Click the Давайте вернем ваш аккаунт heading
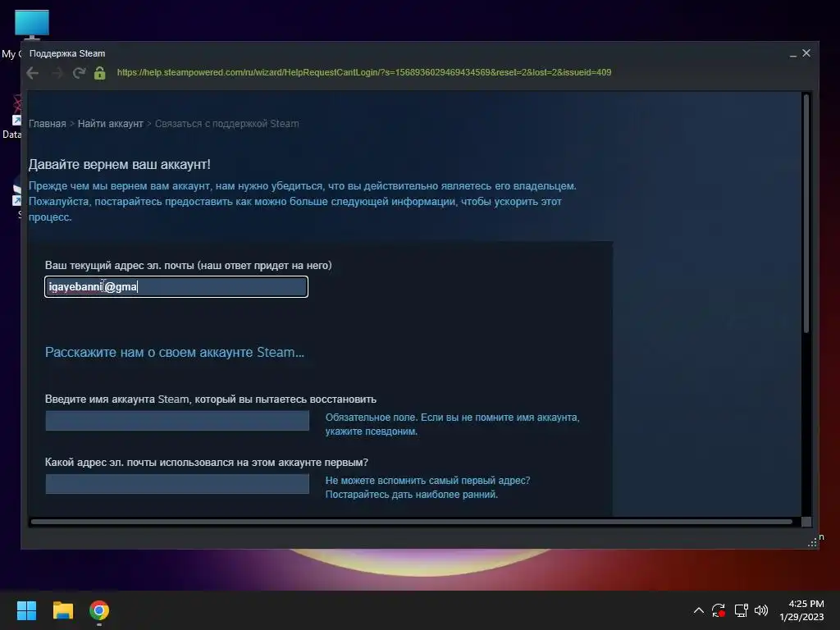The width and height of the screenshot is (840, 630). tap(120, 164)
